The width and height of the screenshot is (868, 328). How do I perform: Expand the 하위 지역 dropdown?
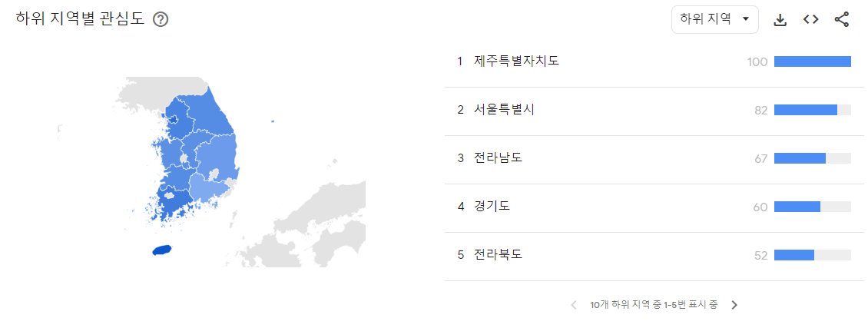click(x=714, y=19)
